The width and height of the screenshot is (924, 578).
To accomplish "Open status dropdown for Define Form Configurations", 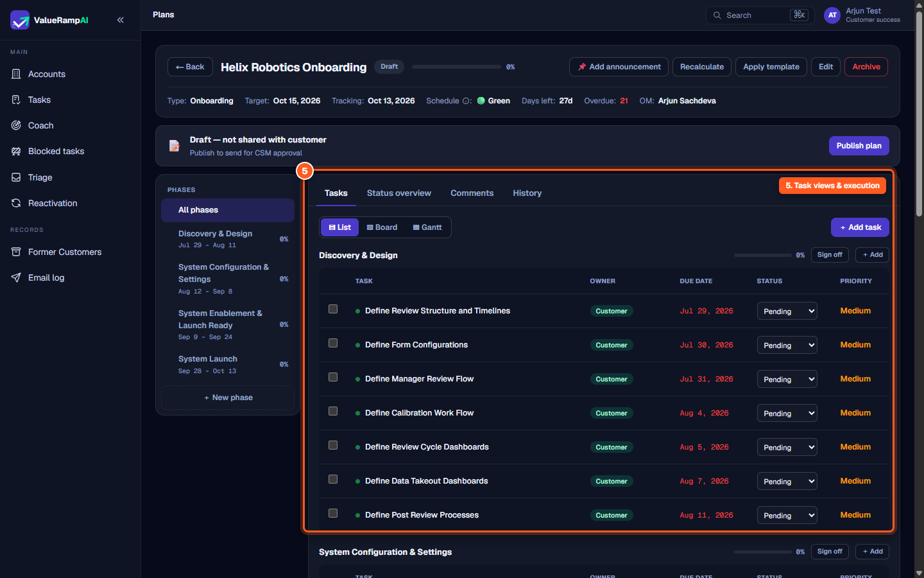I will [x=787, y=346].
